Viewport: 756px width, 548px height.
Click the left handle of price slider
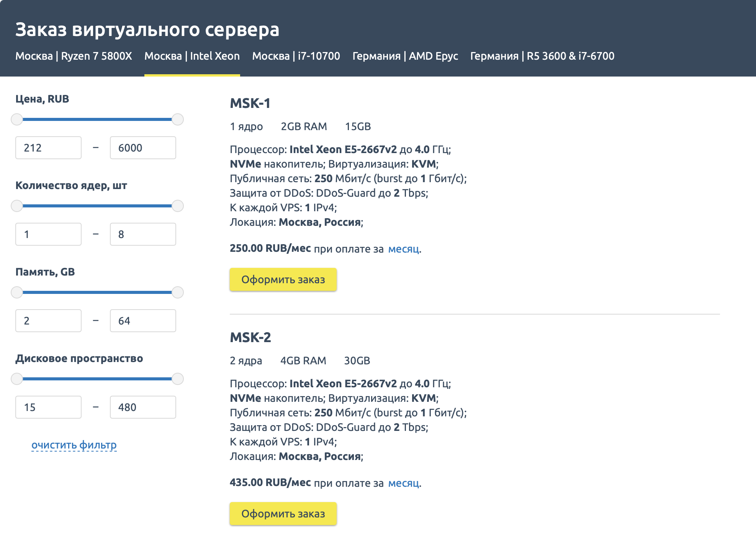[17, 119]
